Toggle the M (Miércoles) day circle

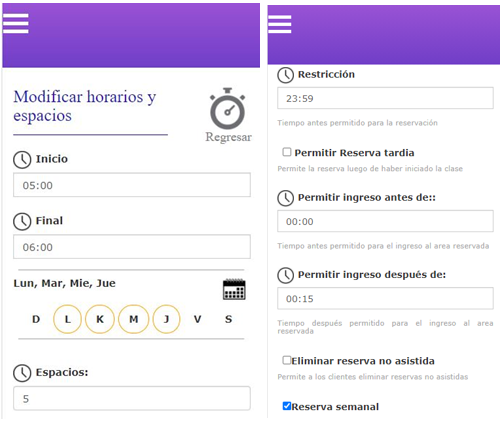tap(133, 319)
